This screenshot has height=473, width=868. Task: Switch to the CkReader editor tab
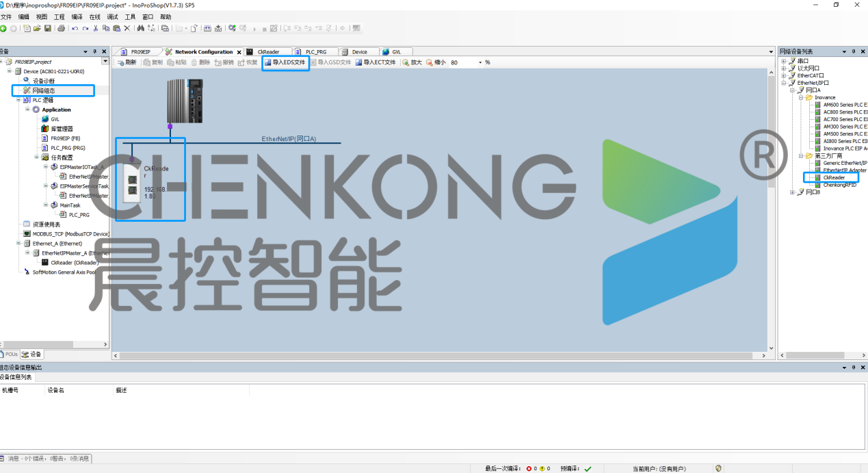[269, 52]
